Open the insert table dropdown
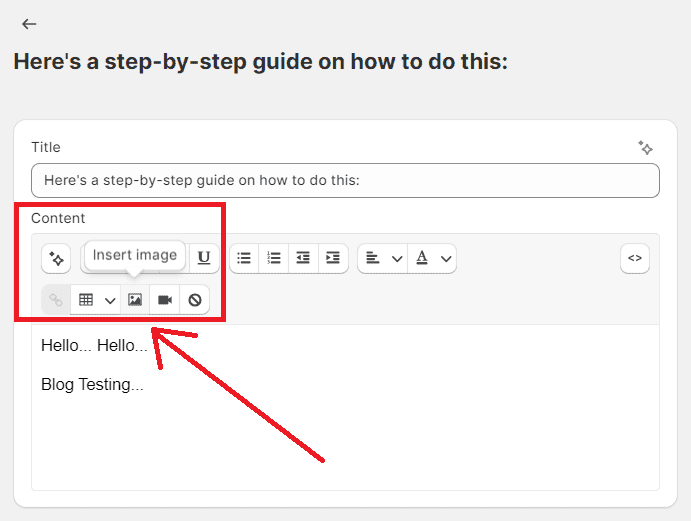The height and width of the screenshot is (521, 691). pyautogui.click(x=97, y=300)
